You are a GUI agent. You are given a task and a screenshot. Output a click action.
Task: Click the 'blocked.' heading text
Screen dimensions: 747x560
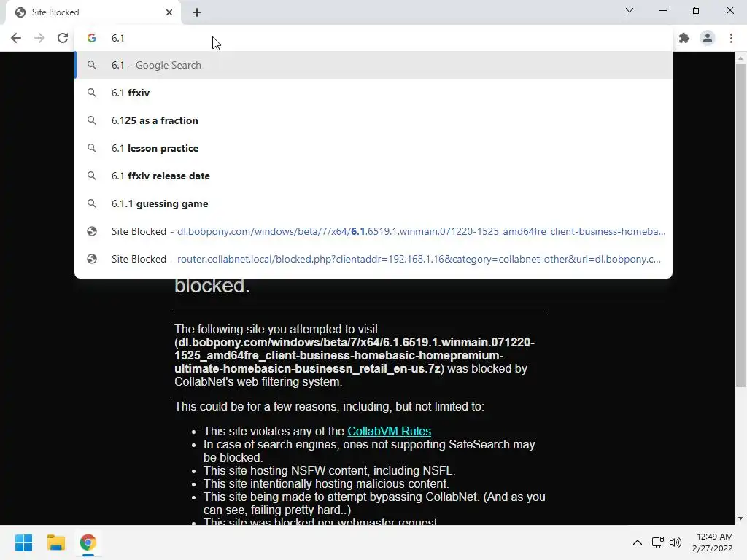point(212,286)
